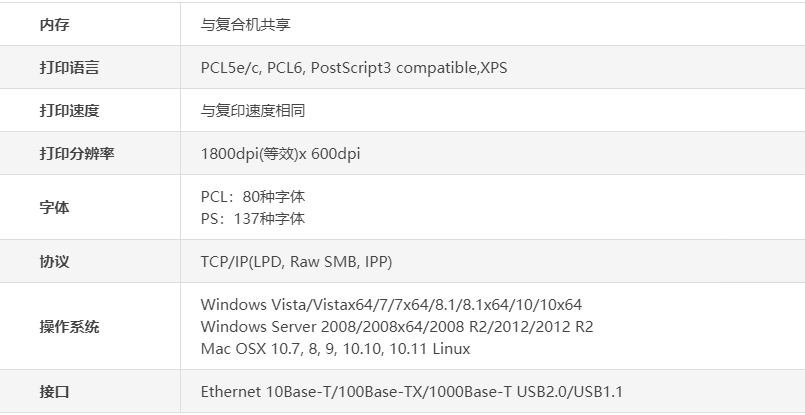805x415 pixels.
Task: Click the 字体 row label
Action: (54, 208)
